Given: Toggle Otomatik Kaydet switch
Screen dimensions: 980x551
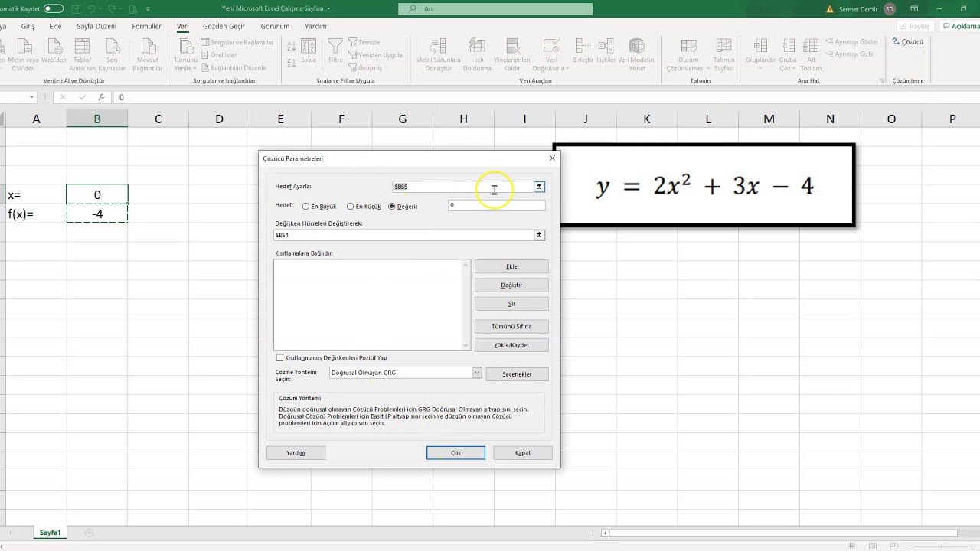Looking at the screenshot, I should (x=54, y=8).
